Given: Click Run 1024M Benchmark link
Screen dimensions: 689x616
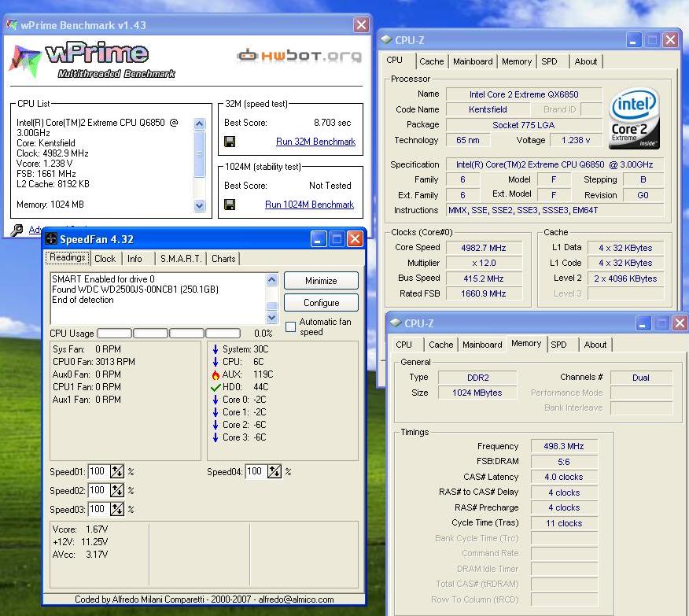Looking at the screenshot, I should tap(309, 205).
